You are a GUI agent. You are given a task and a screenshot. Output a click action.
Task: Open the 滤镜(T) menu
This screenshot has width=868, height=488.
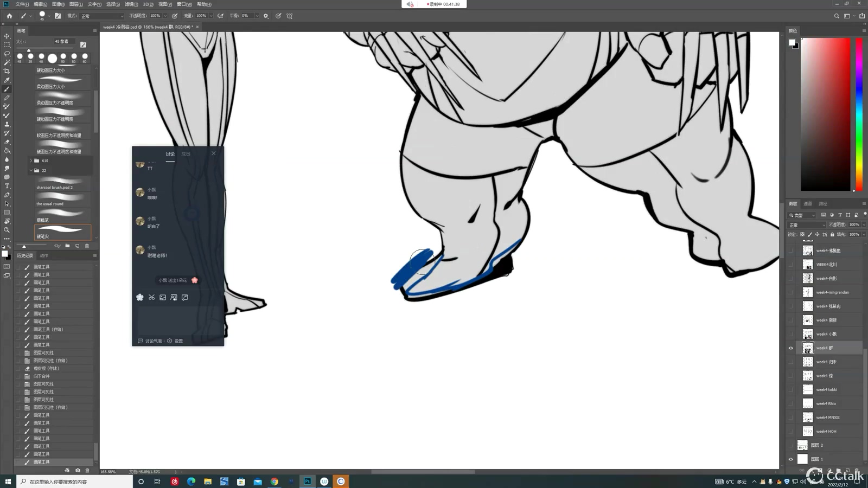[x=131, y=4]
